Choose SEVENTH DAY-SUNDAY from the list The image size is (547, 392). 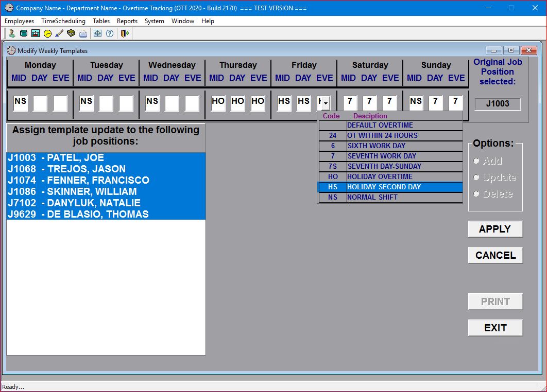pyautogui.click(x=391, y=166)
